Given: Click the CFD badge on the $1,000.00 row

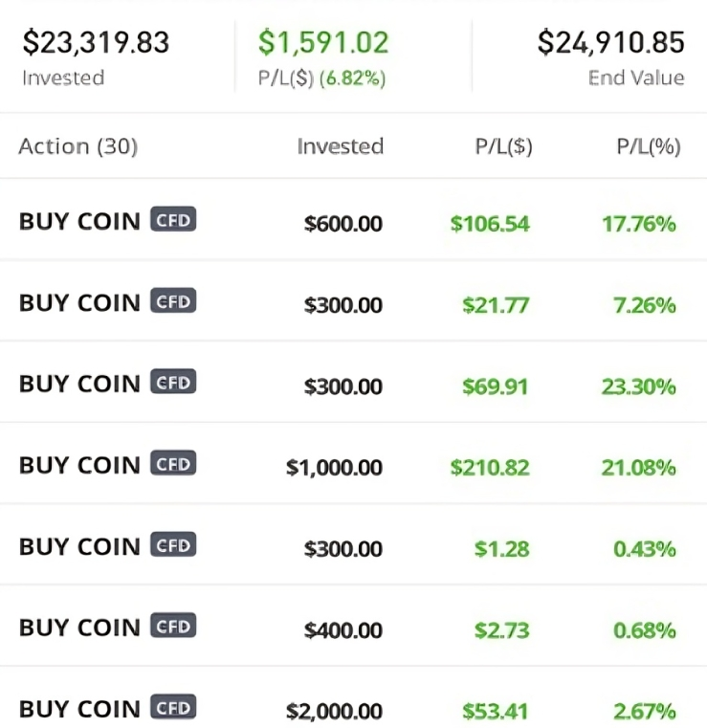Looking at the screenshot, I should [x=173, y=465].
